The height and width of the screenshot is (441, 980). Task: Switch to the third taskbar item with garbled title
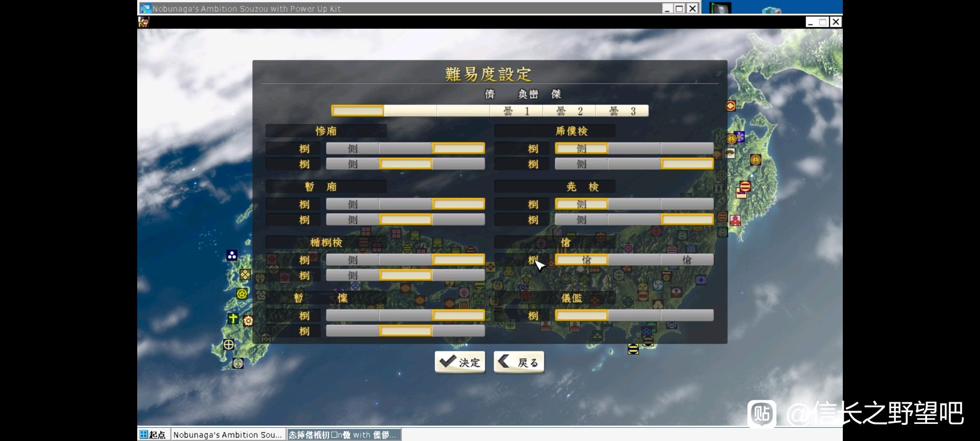(x=344, y=435)
